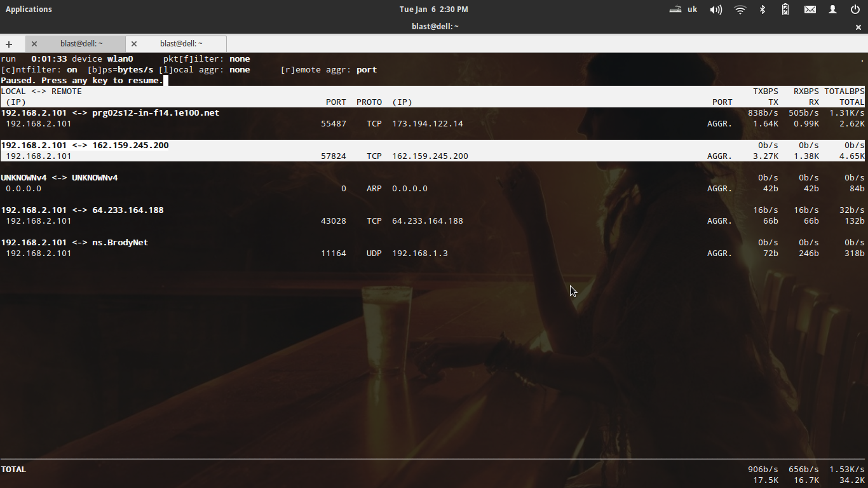Close the second, active blast@dell tab

pyautogui.click(x=134, y=44)
